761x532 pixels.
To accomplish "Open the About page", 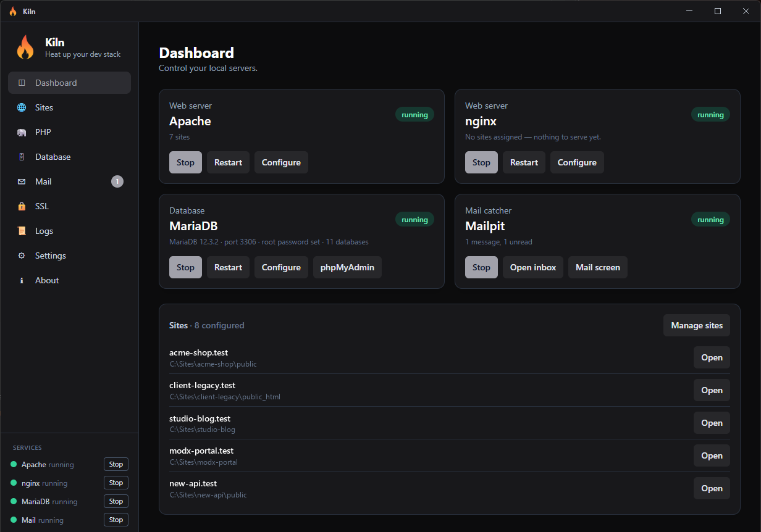I will tap(69, 280).
